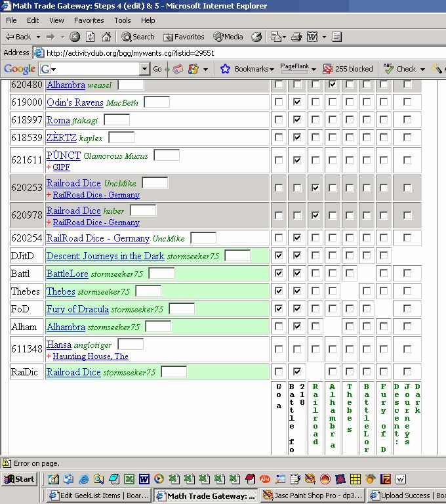Open the Descent: Journeys in the Dark link

click(x=105, y=256)
